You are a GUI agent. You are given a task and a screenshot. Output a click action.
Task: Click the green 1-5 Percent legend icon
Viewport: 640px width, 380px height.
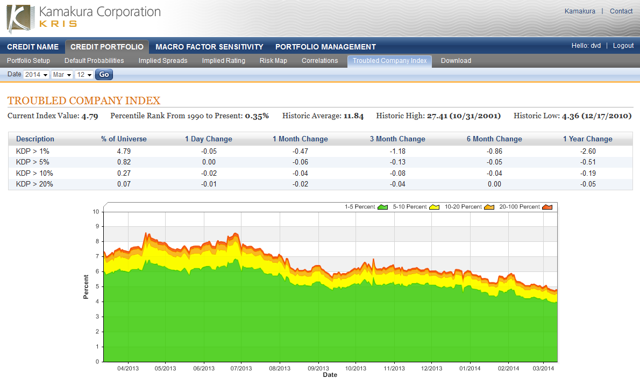point(383,207)
